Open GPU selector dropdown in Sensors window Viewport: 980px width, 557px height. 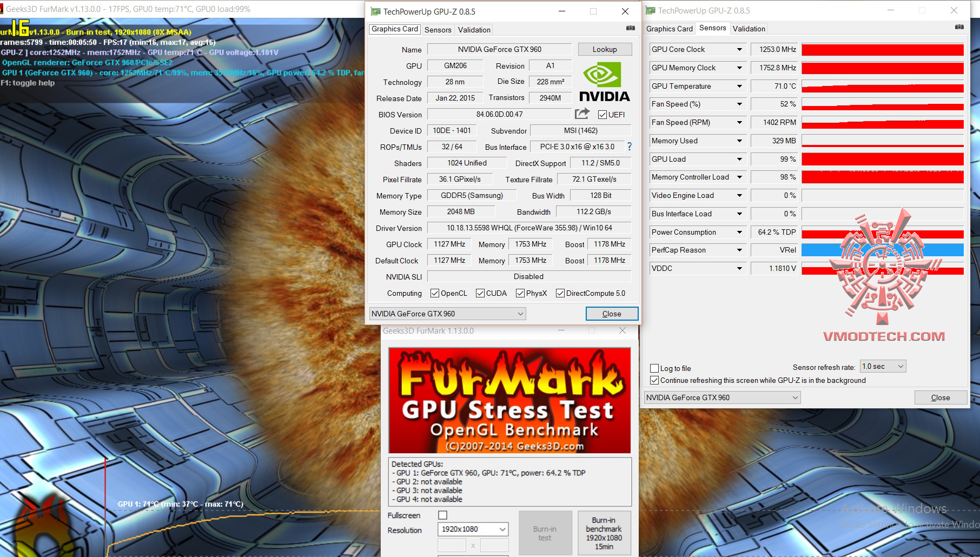pos(722,397)
